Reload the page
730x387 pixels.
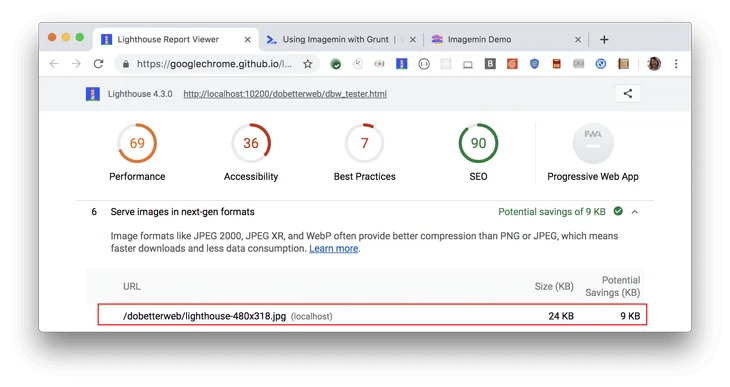[x=98, y=64]
